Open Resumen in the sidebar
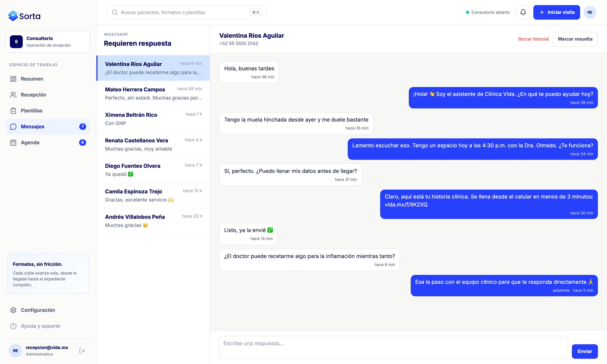Image resolution: width=607 pixels, height=364 pixels. pos(48,79)
